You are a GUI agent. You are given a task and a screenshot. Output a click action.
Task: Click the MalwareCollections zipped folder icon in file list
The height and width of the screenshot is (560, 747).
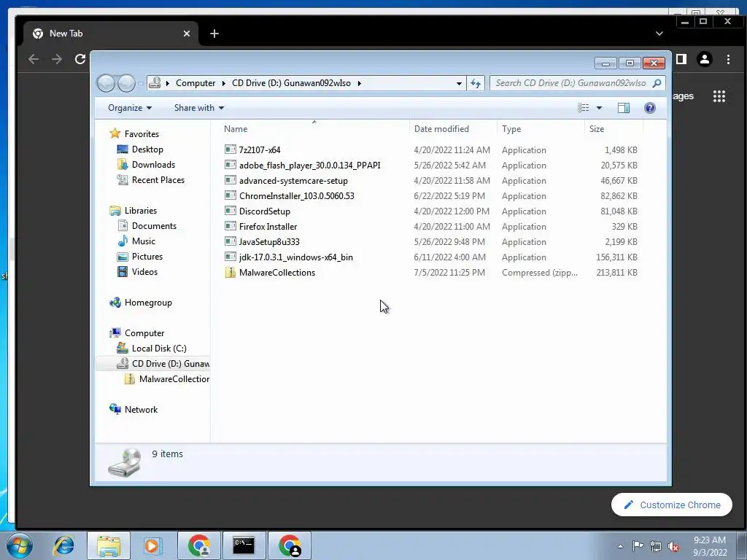pyautogui.click(x=230, y=273)
